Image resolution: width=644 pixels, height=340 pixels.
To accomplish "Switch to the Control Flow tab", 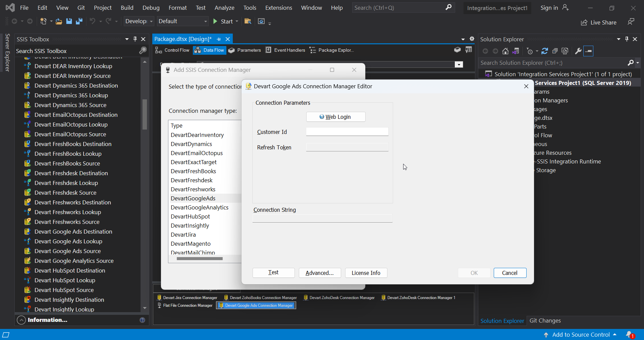I will point(172,50).
